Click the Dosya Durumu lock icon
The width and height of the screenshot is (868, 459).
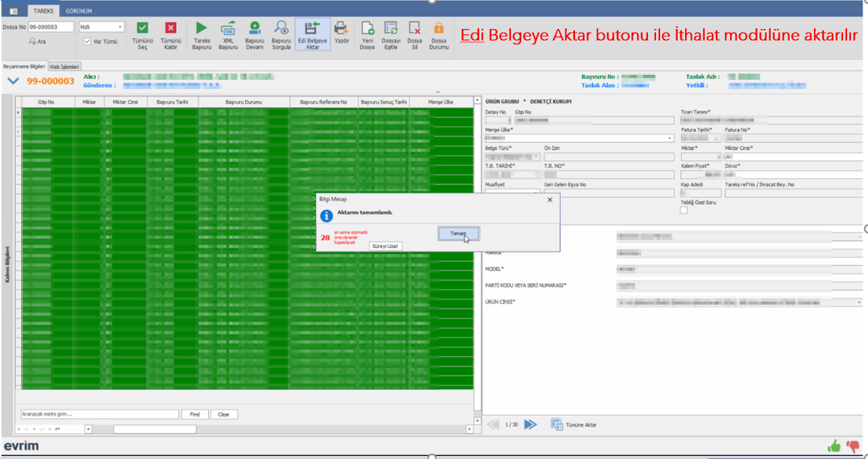(439, 28)
